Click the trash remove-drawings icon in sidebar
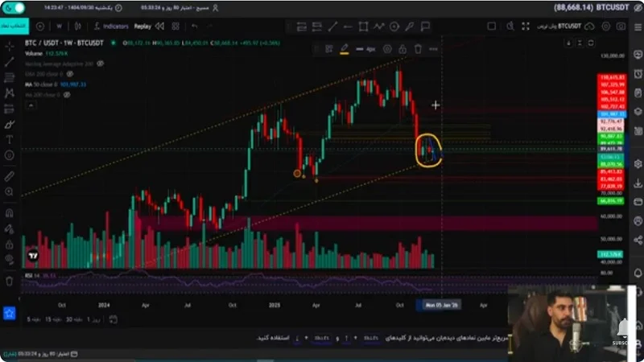644x362 pixels. click(9, 281)
